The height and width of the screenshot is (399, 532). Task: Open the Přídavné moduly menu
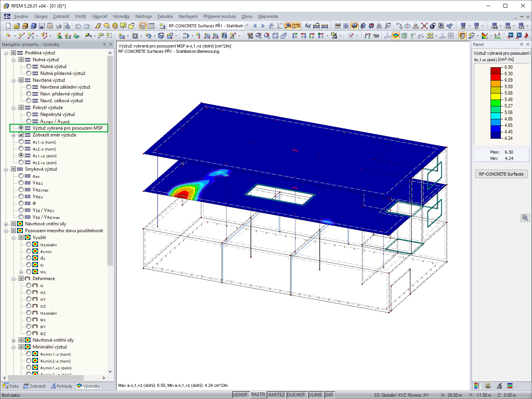[219, 16]
